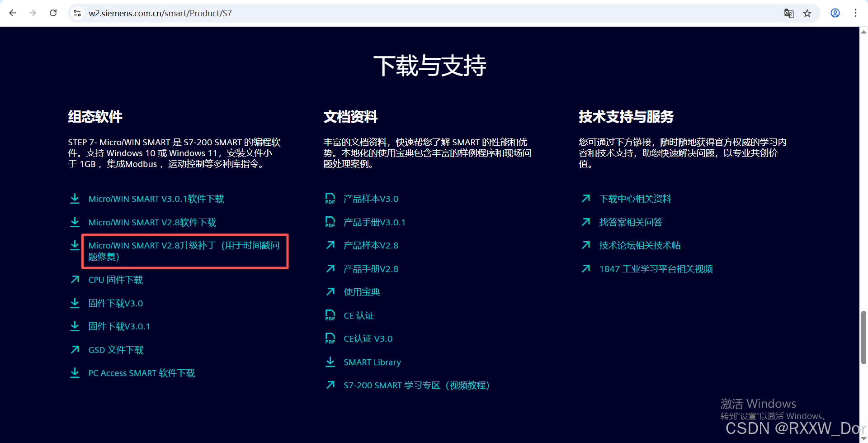The image size is (868, 443).
Task: Click download icon beside Micro/WIN SMART V2.8软件下载
Action: [75, 222]
